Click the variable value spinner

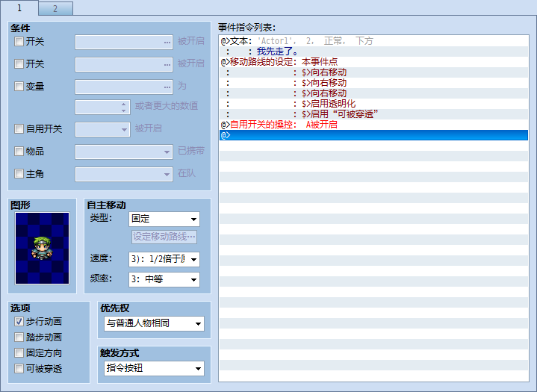click(x=103, y=108)
